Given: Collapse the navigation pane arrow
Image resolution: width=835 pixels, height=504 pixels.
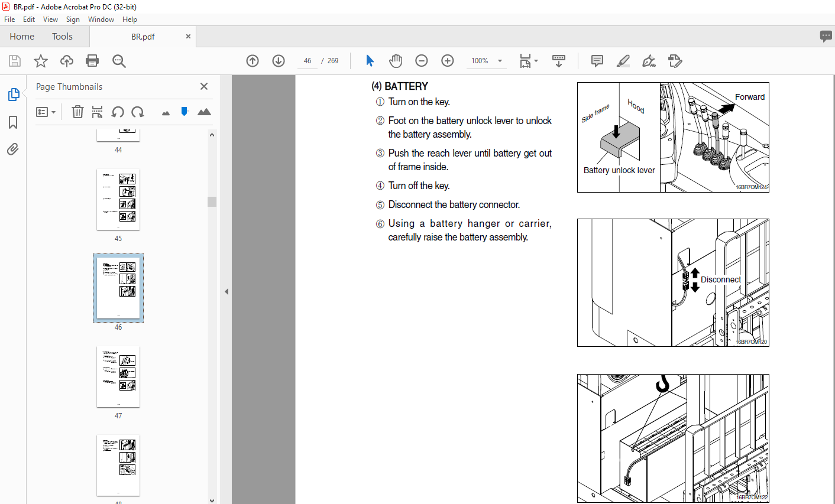Looking at the screenshot, I should click(226, 291).
